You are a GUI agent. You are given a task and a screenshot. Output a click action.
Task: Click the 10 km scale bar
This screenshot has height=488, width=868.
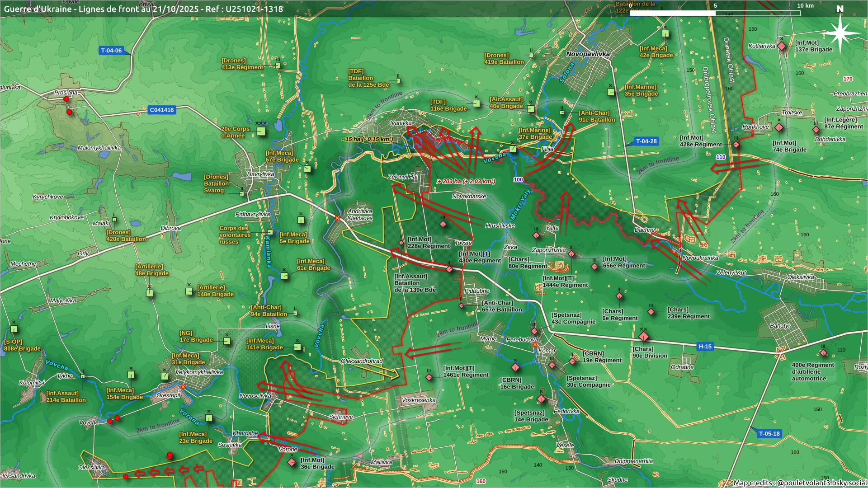pyautogui.click(x=715, y=13)
